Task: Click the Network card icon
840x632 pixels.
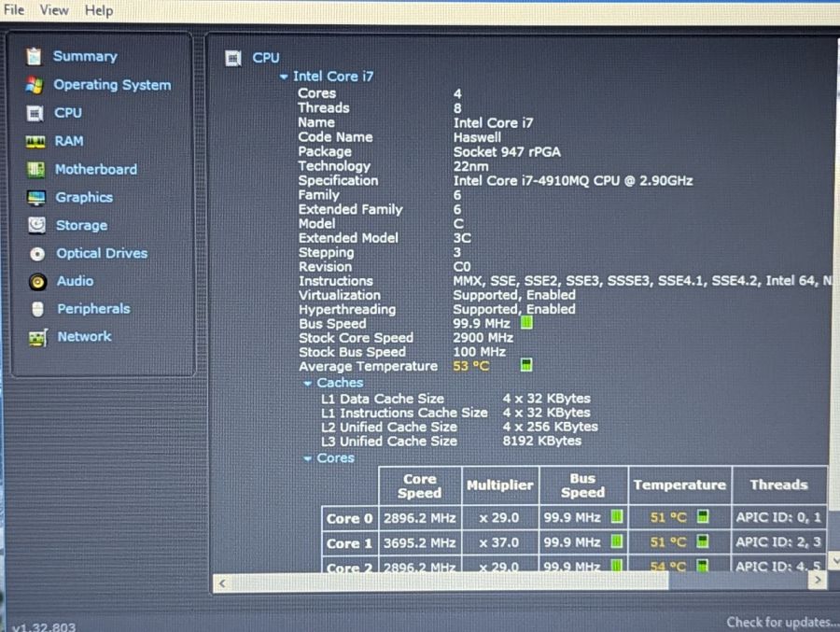Action: click(38, 338)
